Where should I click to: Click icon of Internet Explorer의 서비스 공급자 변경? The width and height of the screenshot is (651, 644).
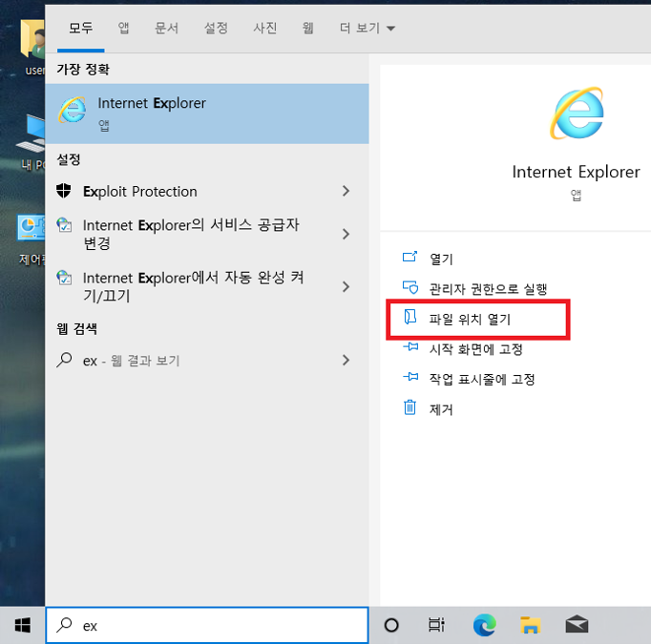64,225
